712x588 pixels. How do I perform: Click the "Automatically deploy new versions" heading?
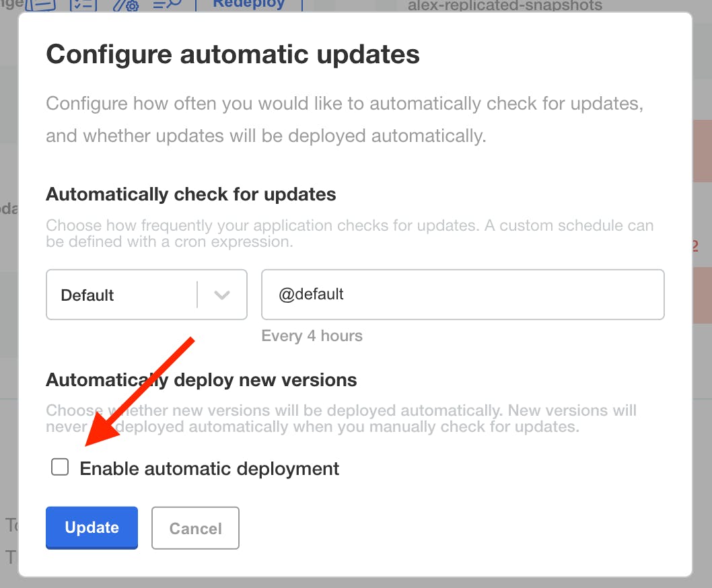click(x=201, y=379)
